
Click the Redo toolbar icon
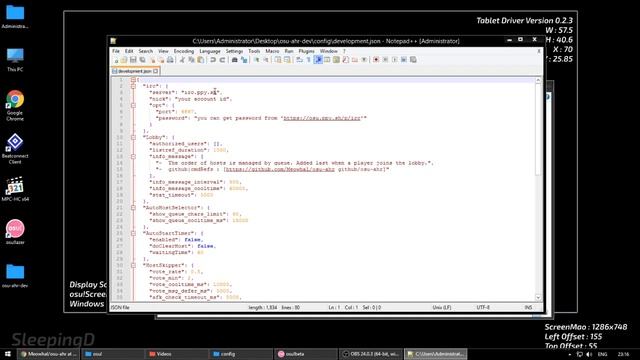(222, 60)
